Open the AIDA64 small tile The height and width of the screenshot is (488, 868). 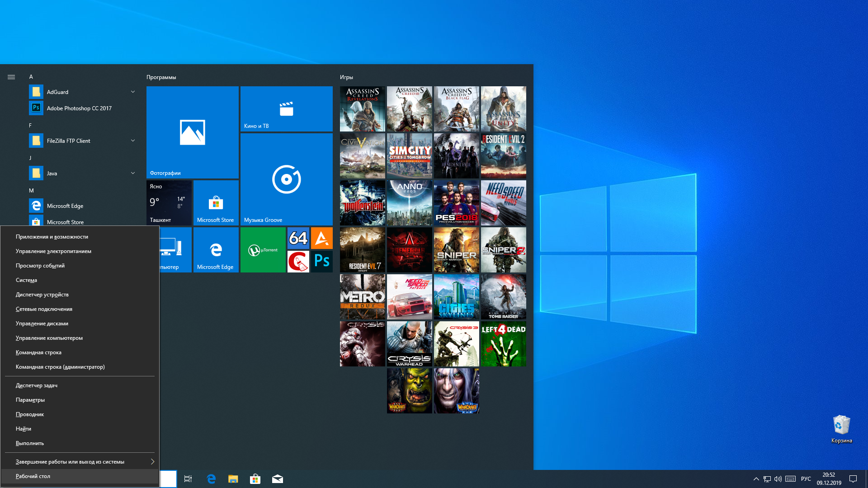point(298,238)
